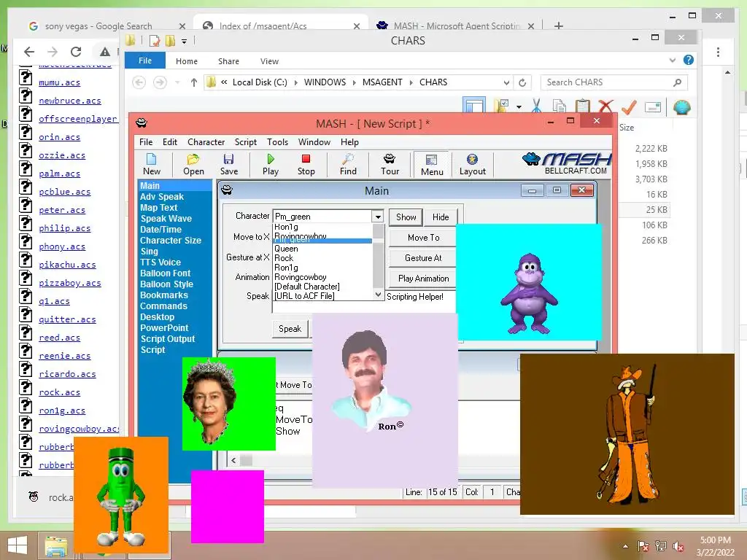
Task: Click Explorer's Back arrow in CHARS window
Action: click(x=139, y=82)
